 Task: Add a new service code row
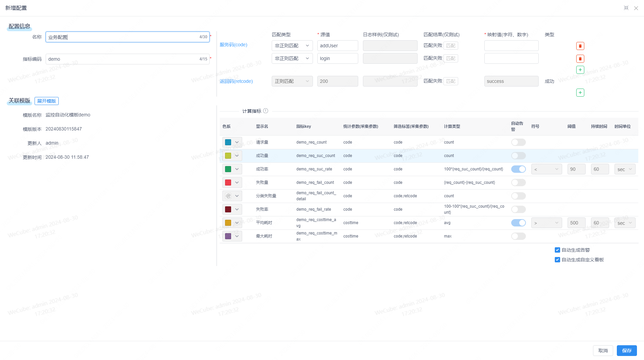(580, 70)
